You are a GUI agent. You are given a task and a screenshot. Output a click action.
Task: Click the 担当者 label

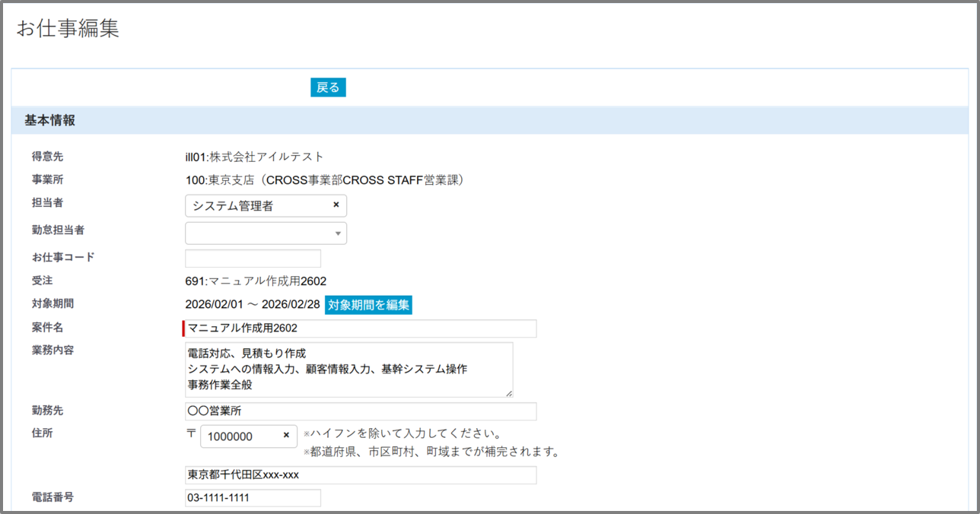coord(47,203)
